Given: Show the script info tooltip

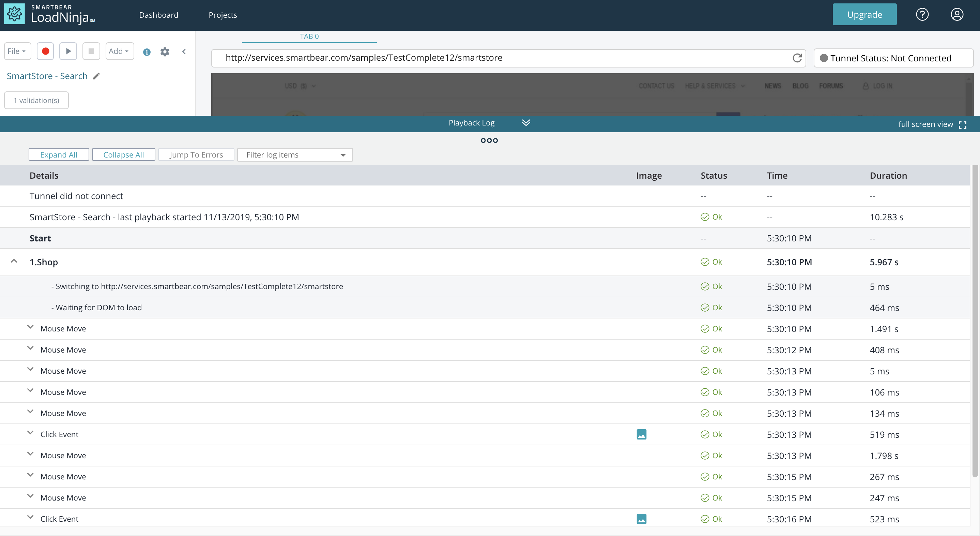Looking at the screenshot, I should pyautogui.click(x=147, y=52).
